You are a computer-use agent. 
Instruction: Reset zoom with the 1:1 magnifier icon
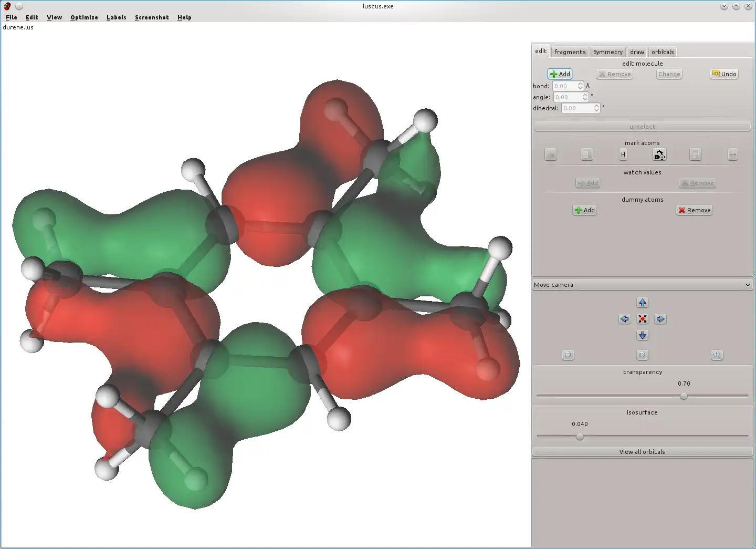point(642,355)
